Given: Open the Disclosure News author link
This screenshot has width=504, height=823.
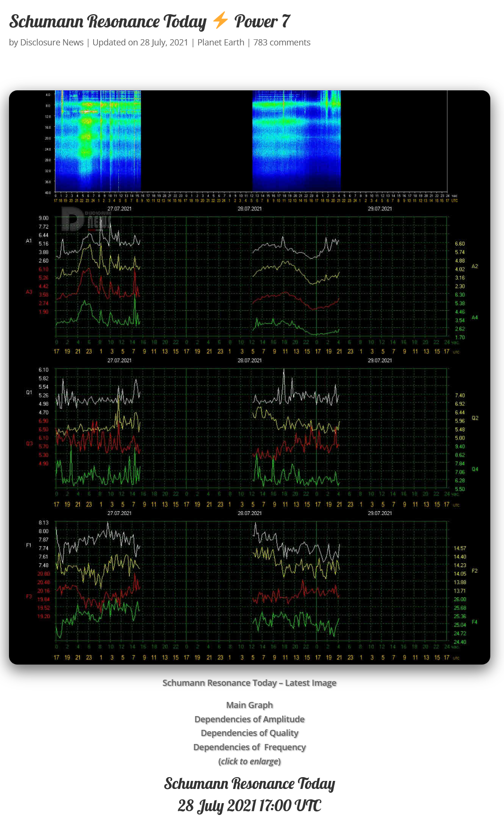Looking at the screenshot, I should pyautogui.click(x=52, y=43).
